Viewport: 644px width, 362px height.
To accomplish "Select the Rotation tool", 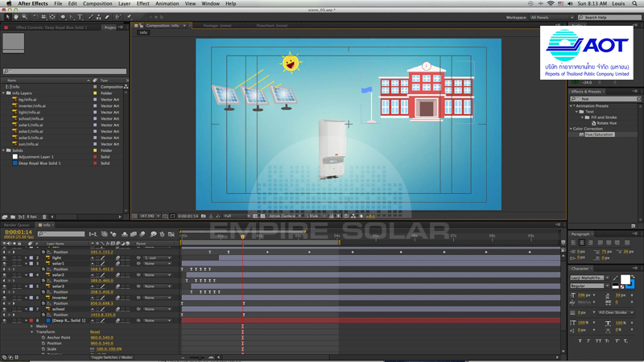I will 35,17.
